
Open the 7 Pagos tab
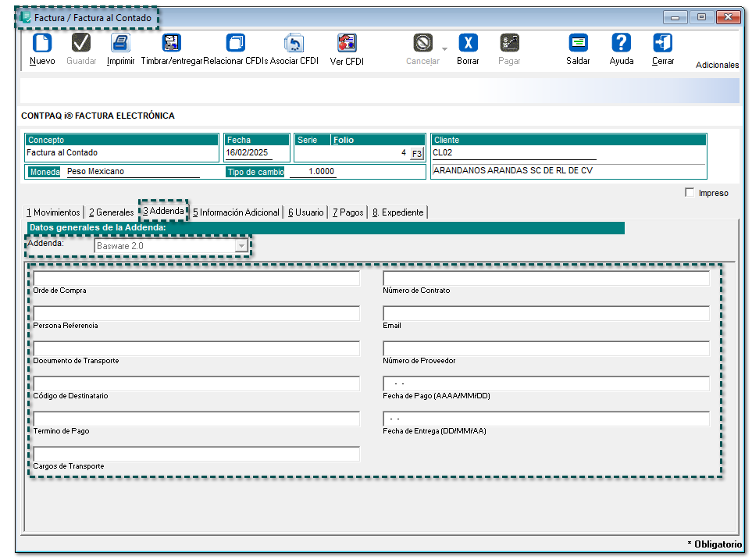pos(347,212)
